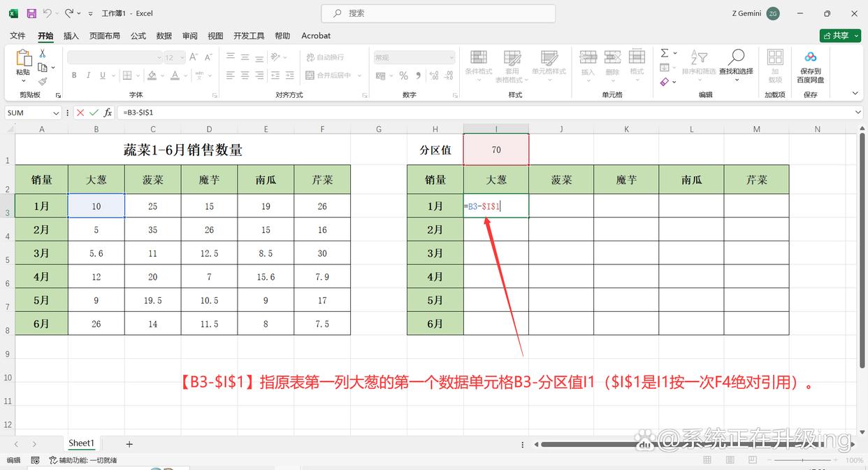
Task: Expand the Name Box dropdown
Action: 56,113
